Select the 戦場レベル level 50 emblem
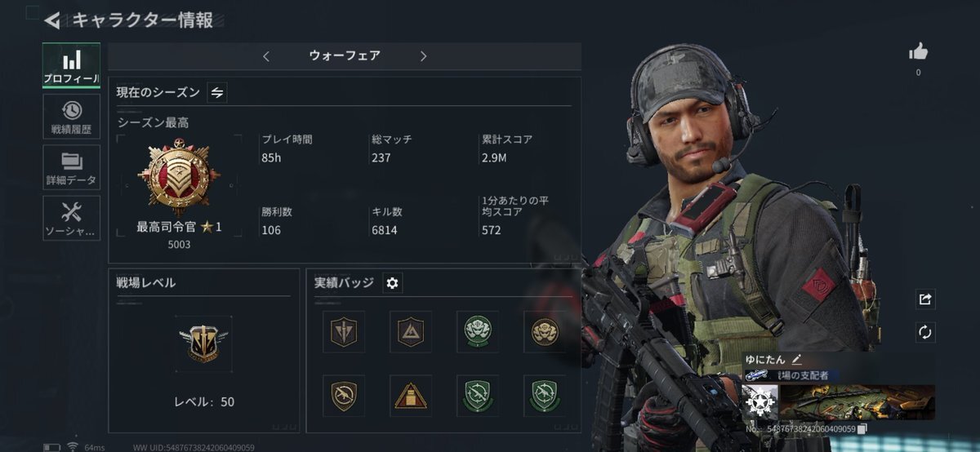The height and width of the screenshot is (452, 980). pyautogui.click(x=204, y=344)
